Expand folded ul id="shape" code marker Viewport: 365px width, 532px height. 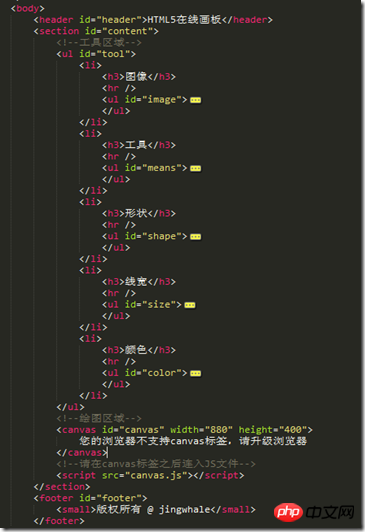pyautogui.click(x=195, y=236)
